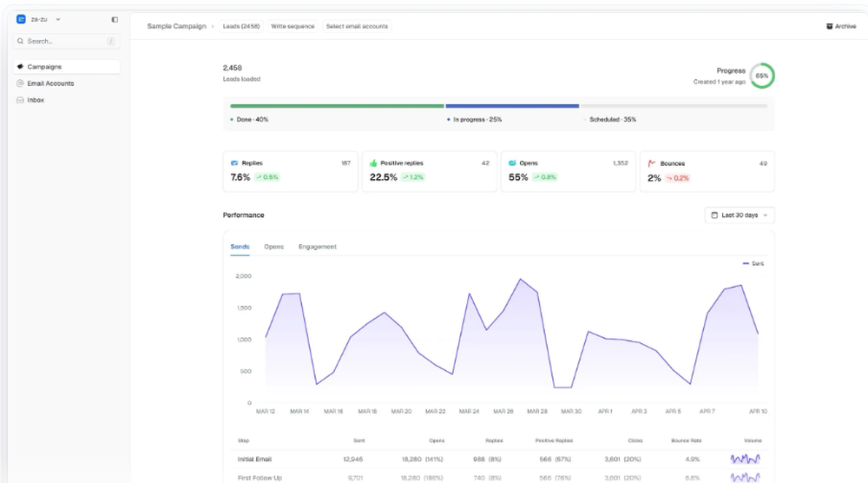Click the calendar icon in date filter
The height and width of the screenshot is (483, 868).
tap(714, 215)
